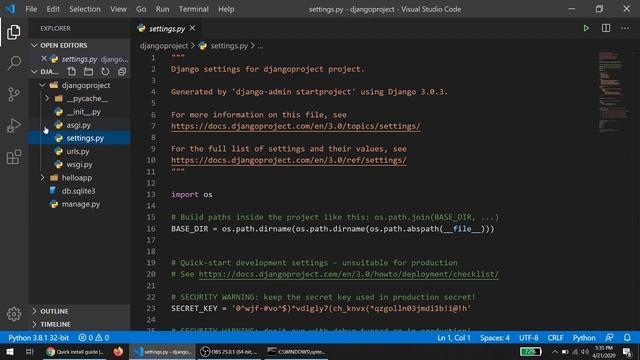Screen dimensions: 640x360
Task: Run Python file with play button
Action: pyautogui.click(x=586, y=29)
